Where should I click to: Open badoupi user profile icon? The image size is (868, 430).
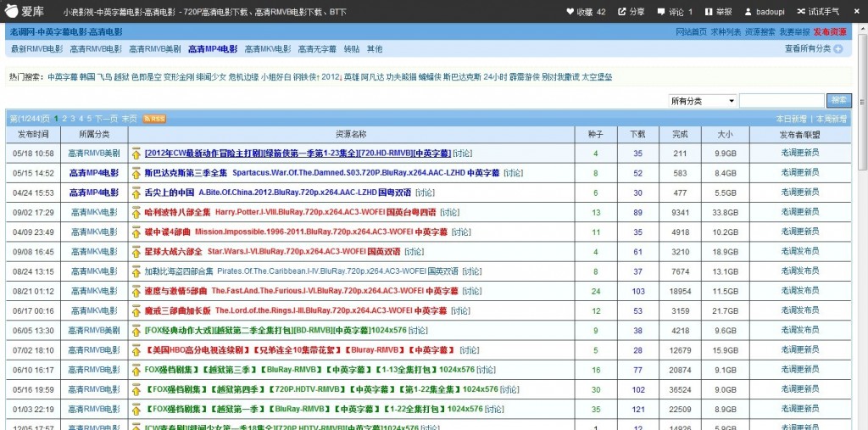748,11
